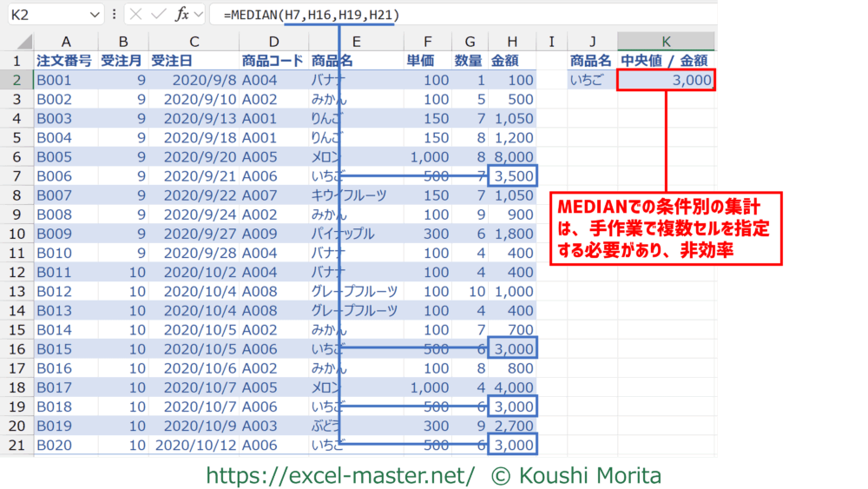Select column K header
Viewport: 868px width, 489px height.
tap(666, 41)
